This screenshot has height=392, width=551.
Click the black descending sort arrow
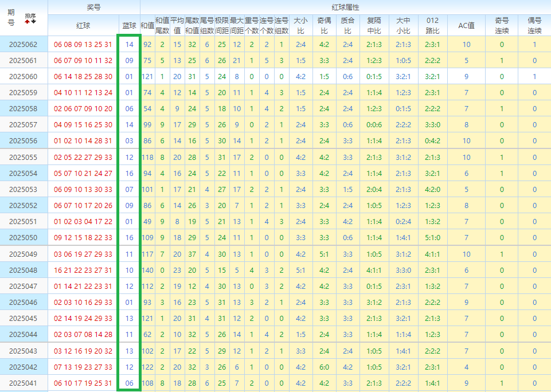click(x=33, y=21)
